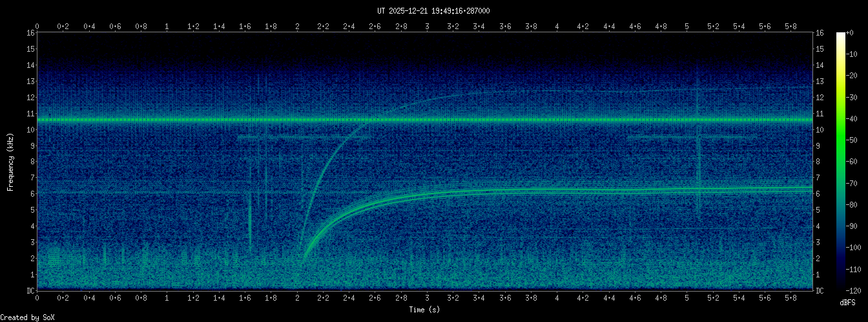This screenshot has height=322, width=868.
Task: Click the 4 second tick on top time axis
Action: (x=557, y=26)
